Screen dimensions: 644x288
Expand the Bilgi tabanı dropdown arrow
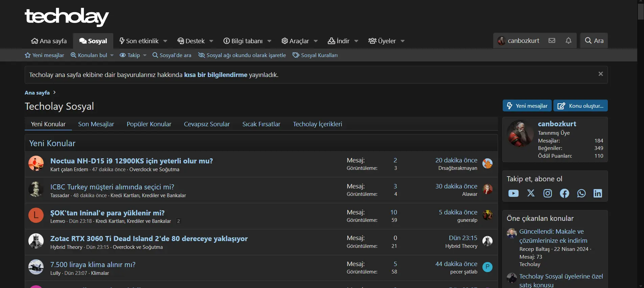click(269, 41)
